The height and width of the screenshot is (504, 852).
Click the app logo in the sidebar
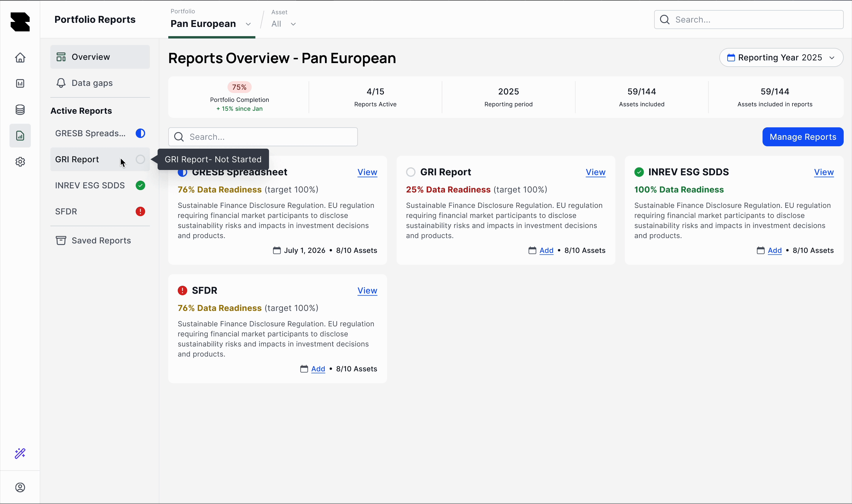(20, 22)
